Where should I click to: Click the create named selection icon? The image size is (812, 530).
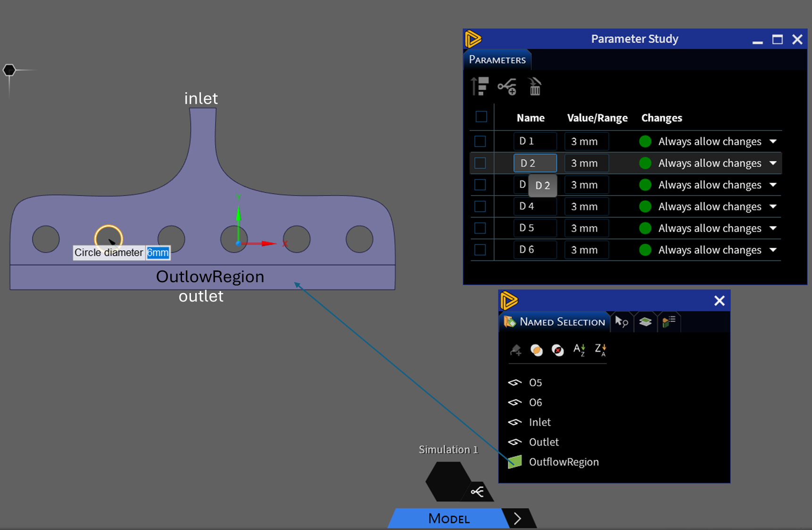click(515, 350)
